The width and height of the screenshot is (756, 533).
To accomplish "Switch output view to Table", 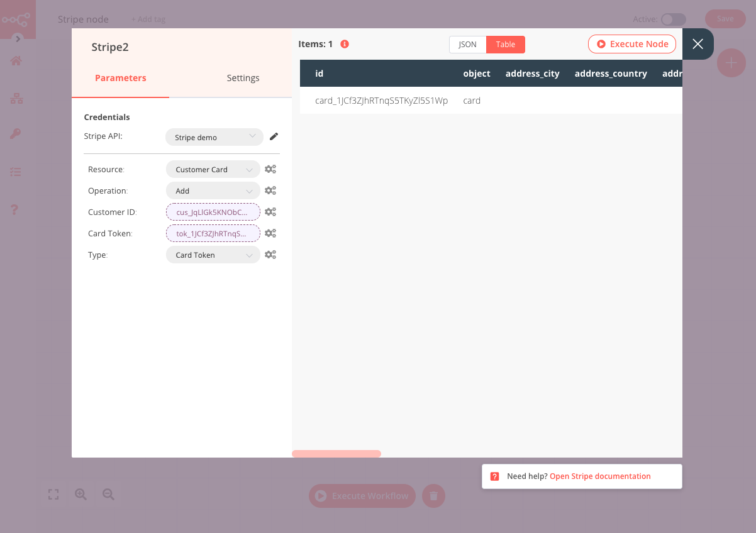I will coord(505,45).
